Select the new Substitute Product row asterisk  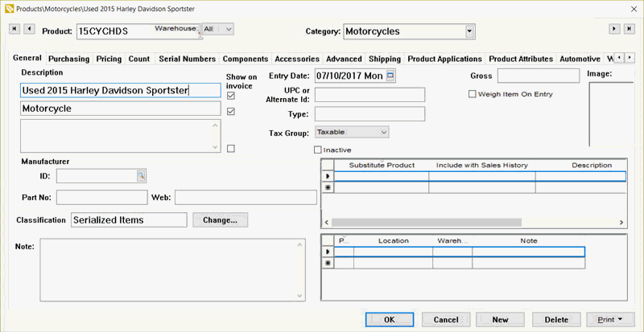tap(328, 187)
